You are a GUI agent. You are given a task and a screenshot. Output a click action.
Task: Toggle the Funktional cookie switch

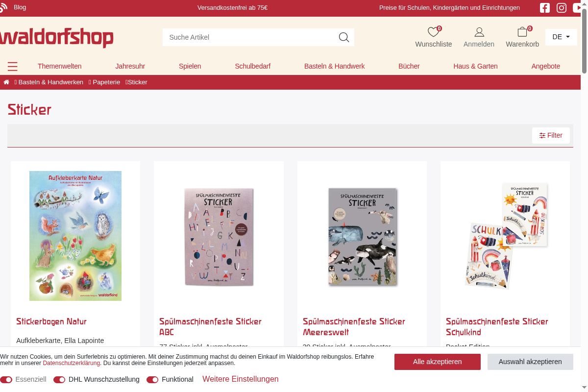click(152, 380)
